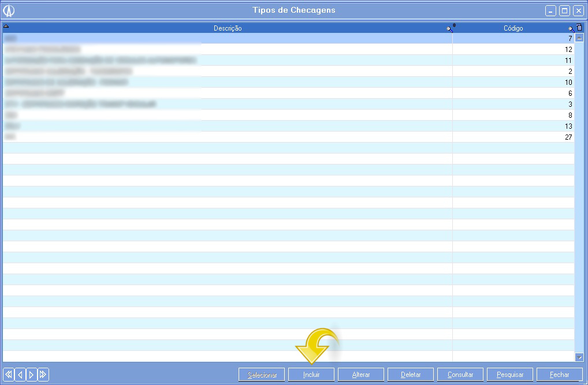Click the search magnifier in Descrição column

click(449, 28)
